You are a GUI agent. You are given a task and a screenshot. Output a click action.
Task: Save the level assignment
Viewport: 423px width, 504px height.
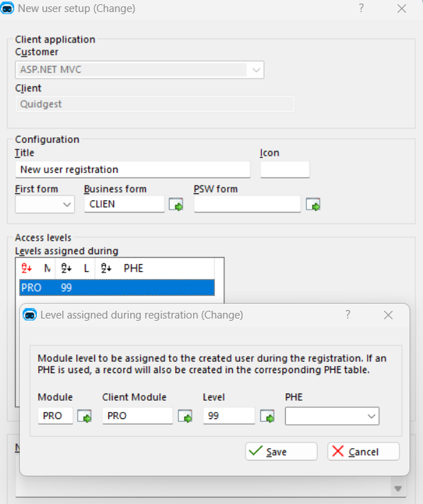[282, 452]
